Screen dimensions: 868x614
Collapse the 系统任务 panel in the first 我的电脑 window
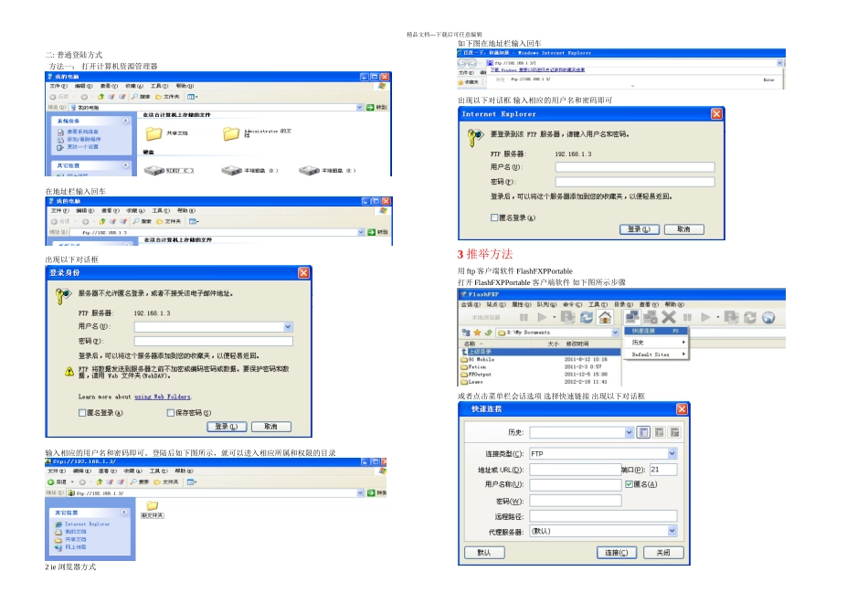click(126, 120)
